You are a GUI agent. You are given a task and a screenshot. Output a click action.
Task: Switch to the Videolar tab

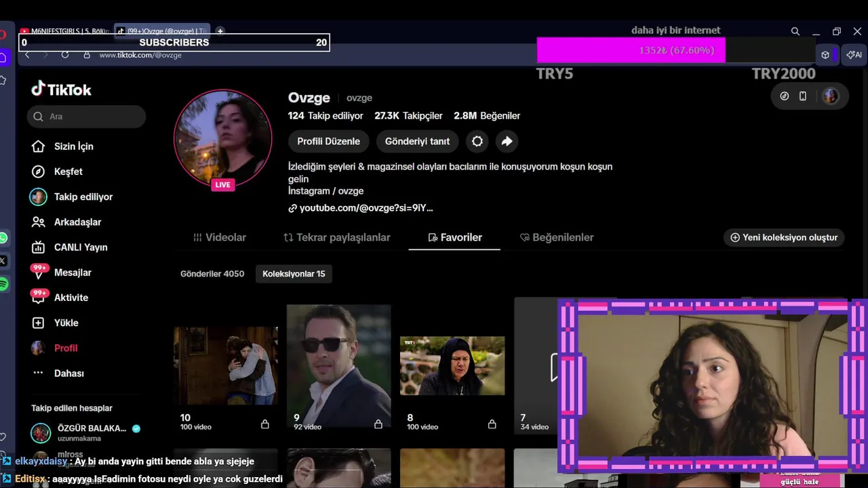pos(220,237)
